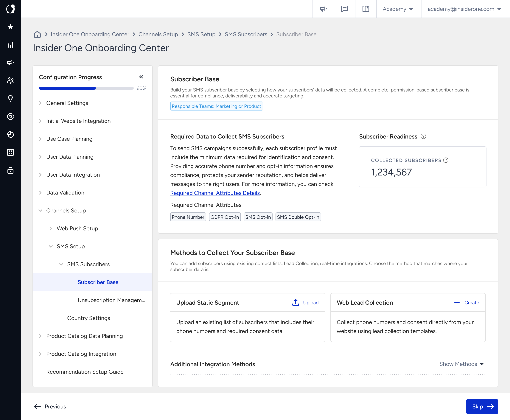The image size is (510, 420).
Task: Collapse SMS Subscribers item
Action: tap(61, 264)
